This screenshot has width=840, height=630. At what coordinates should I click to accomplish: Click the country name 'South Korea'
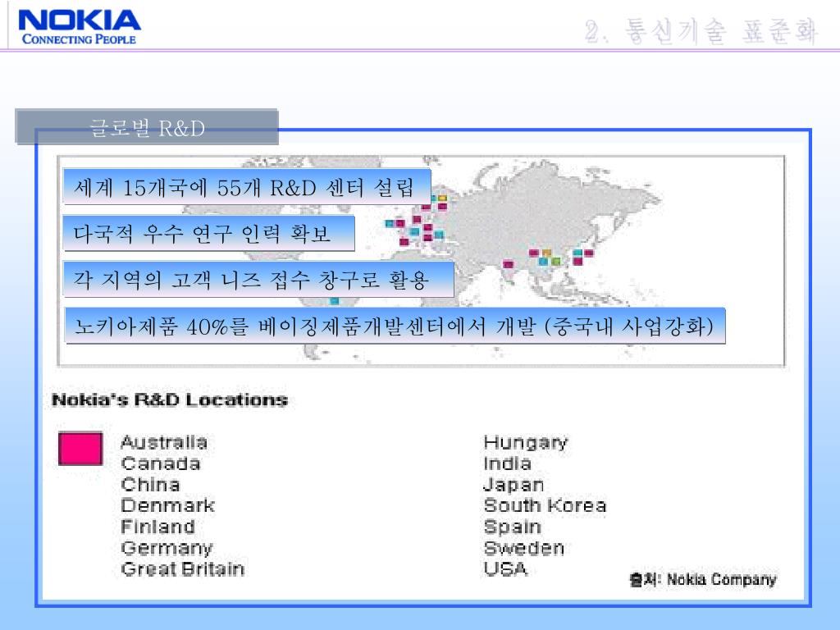tap(545, 505)
